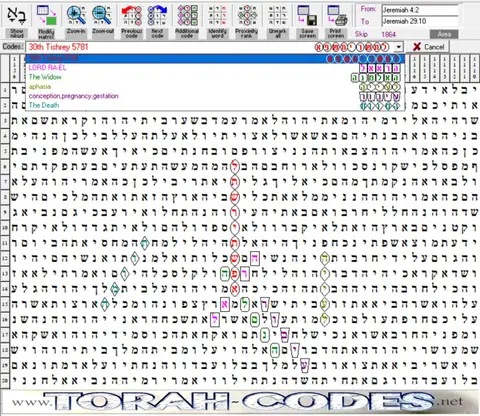Select the highlighted first code in the list
This screenshot has width=480, height=416.
215,58
